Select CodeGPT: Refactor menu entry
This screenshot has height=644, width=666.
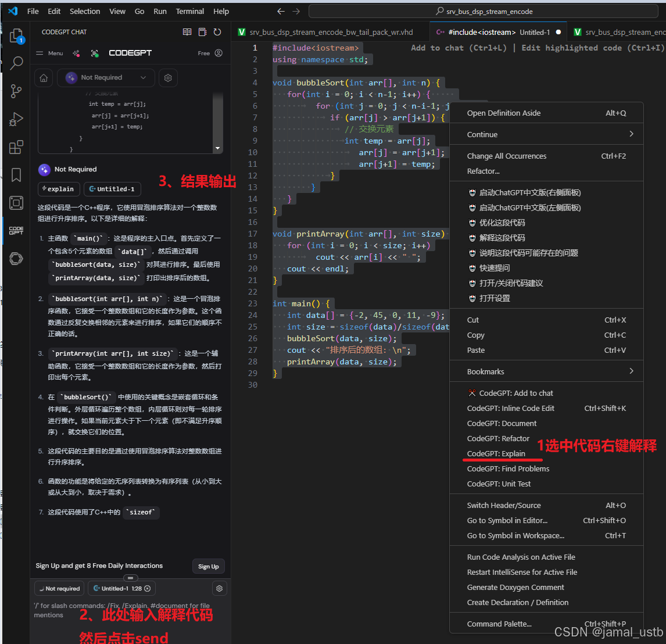click(546, 438)
